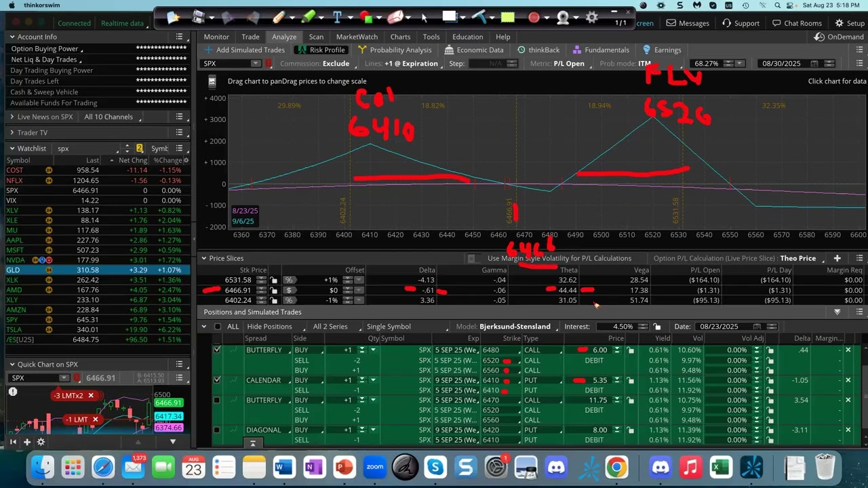Screen dimensions: 868x488
Task: Open Support in the top bar
Action: click(741, 23)
